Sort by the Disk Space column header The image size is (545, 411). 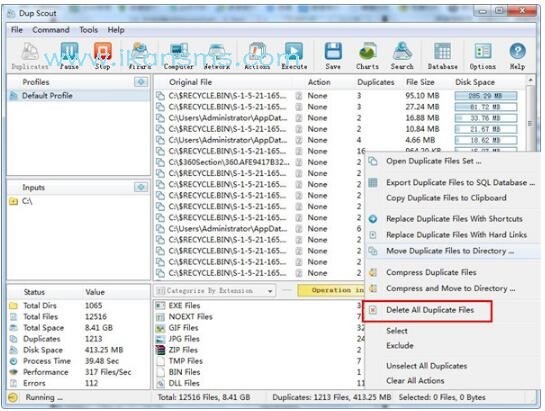pos(475,82)
